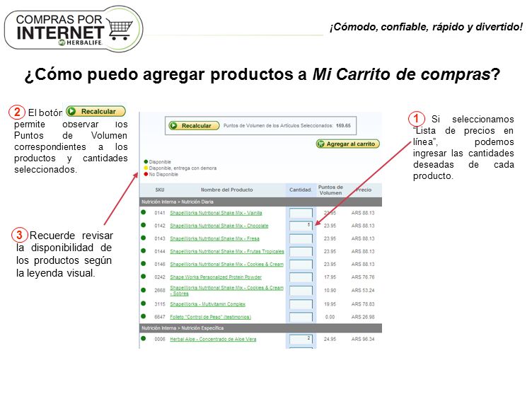Click the yellow 'entrega con demora' legend dot

click(x=146, y=168)
